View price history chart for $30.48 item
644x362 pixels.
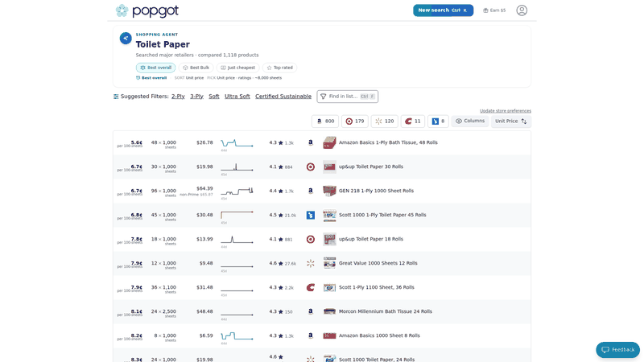tap(237, 216)
